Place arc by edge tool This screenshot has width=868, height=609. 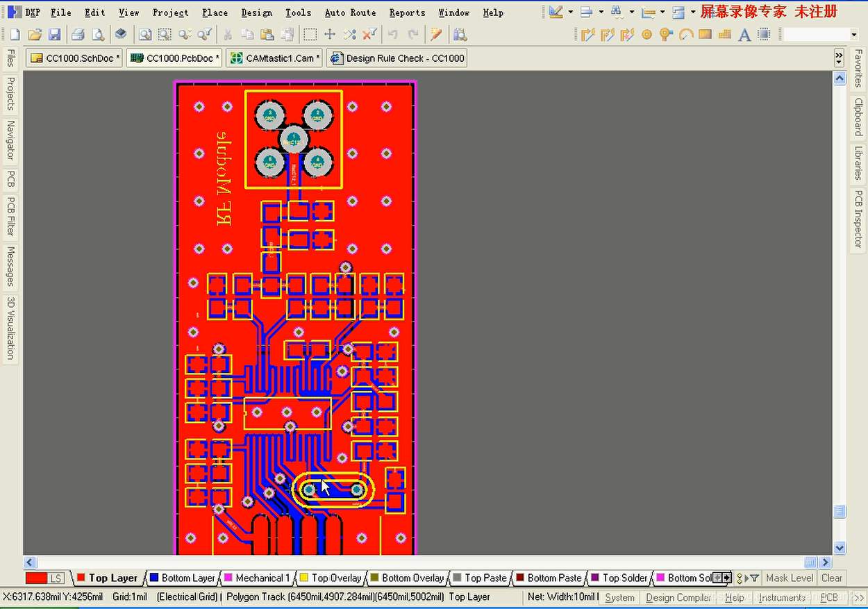(686, 34)
